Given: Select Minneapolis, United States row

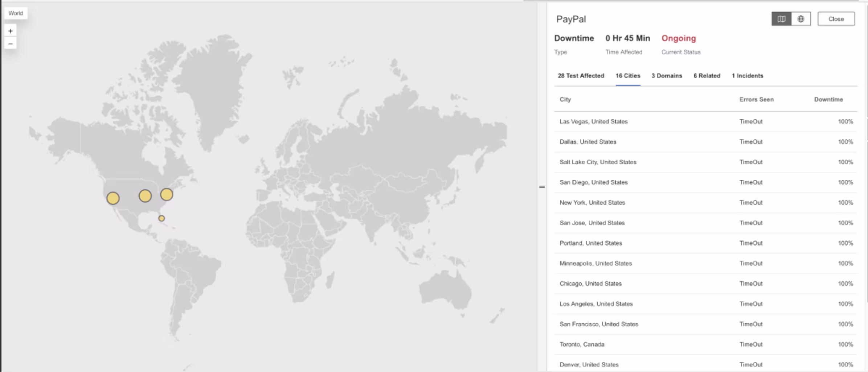Looking at the screenshot, I should pos(706,264).
